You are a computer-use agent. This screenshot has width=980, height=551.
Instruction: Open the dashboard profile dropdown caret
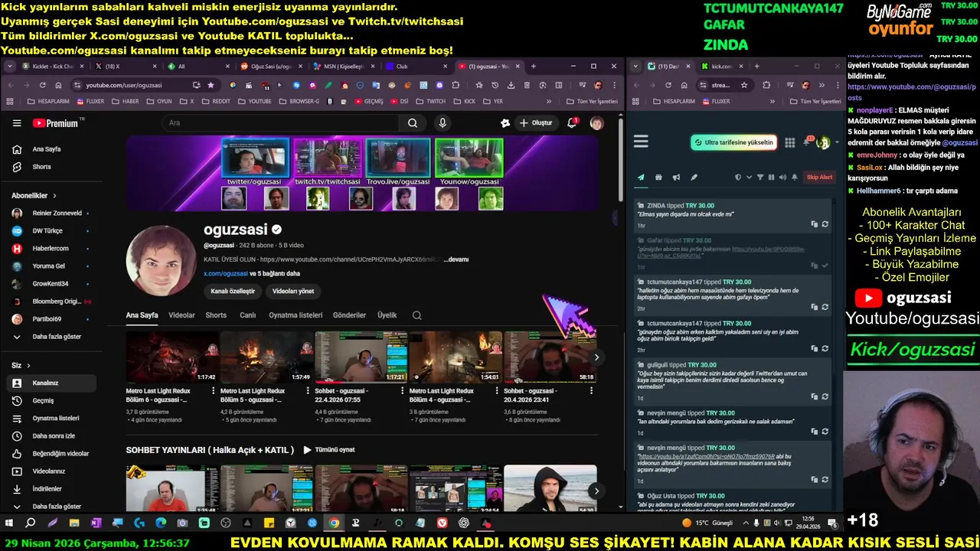[x=836, y=143]
